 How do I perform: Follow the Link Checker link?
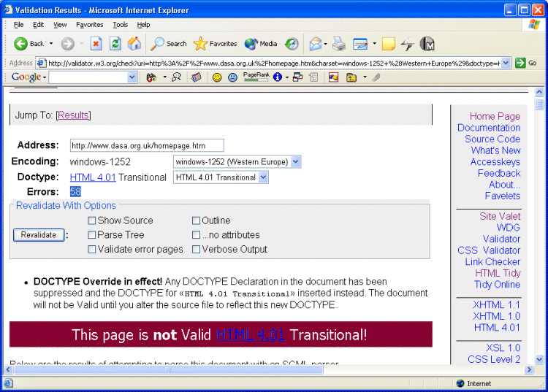click(492, 262)
